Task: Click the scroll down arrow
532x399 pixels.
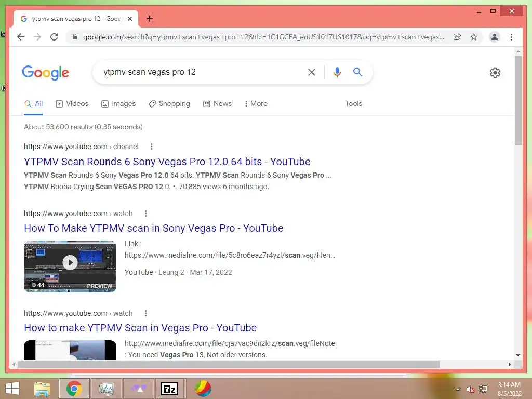Action: [518, 355]
